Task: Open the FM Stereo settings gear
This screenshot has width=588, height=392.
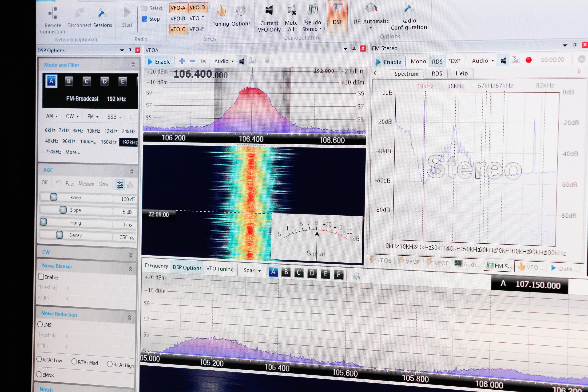Action: 581,59
